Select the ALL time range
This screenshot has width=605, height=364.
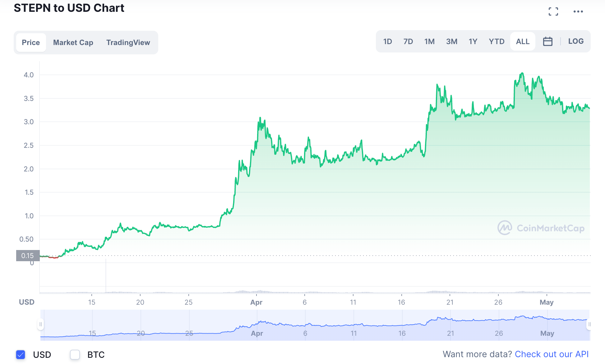coord(523,41)
